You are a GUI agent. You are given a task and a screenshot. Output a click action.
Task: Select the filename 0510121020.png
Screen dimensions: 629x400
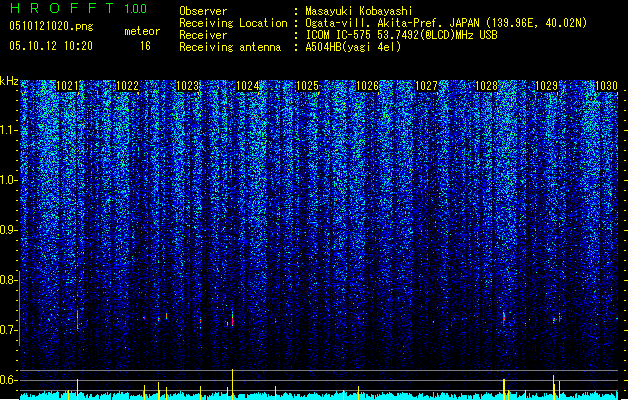click(x=51, y=27)
